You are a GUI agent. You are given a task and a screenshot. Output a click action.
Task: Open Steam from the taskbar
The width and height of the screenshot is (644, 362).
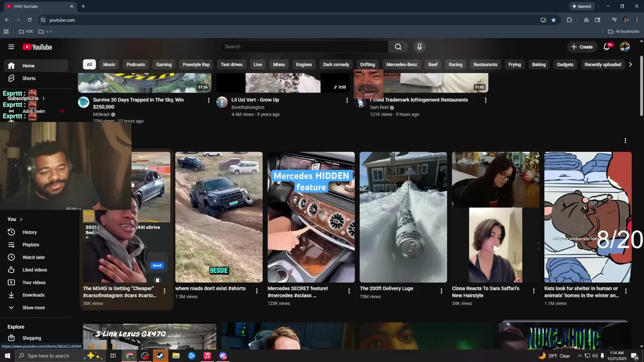[160, 356]
